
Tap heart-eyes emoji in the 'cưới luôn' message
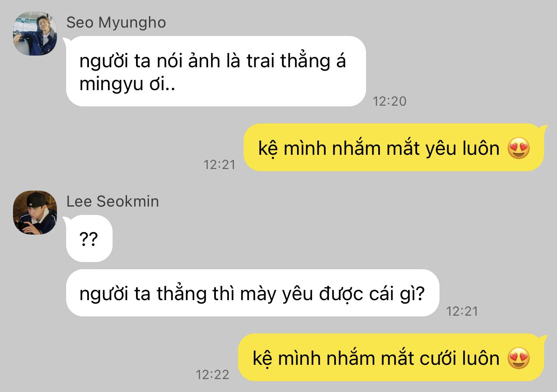(x=519, y=358)
